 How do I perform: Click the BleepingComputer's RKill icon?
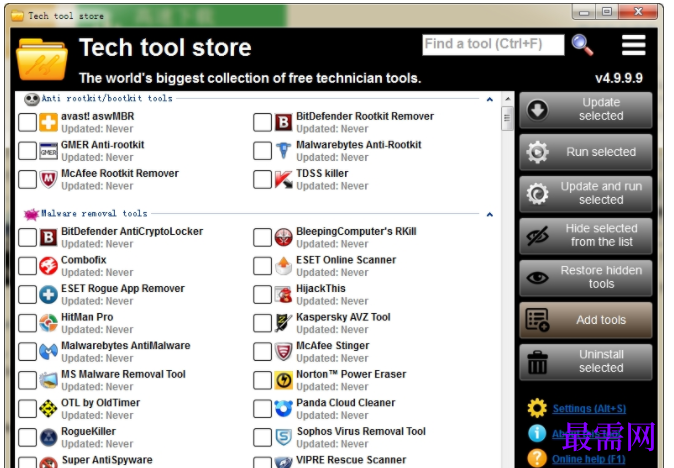click(x=284, y=238)
